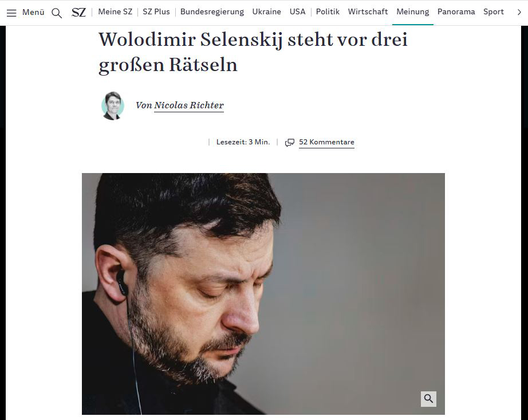The height and width of the screenshot is (420, 528).
Task: Open the Sport section
Action: tap(494, 12)
